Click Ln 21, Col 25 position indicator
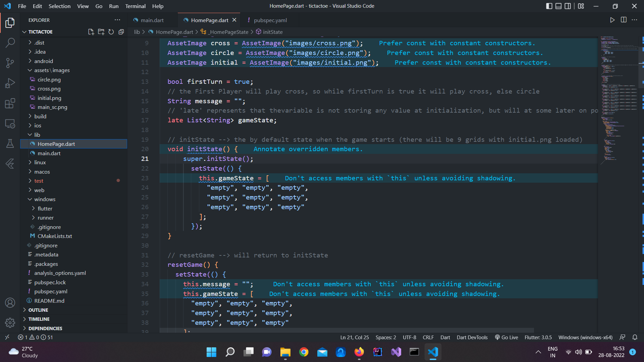The height and width of the screenshot is (362, 644). pos(355,337)
